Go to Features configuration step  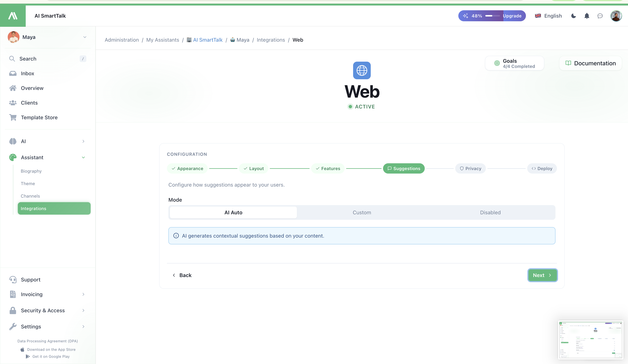coord(328,169)
